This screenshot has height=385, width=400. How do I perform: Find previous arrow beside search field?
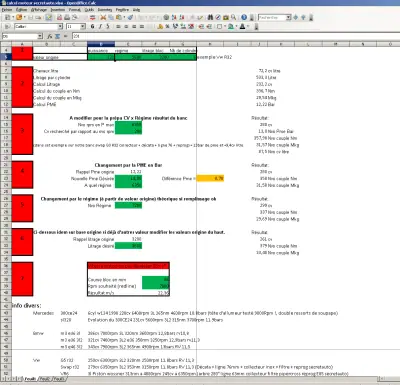[303, 17]
